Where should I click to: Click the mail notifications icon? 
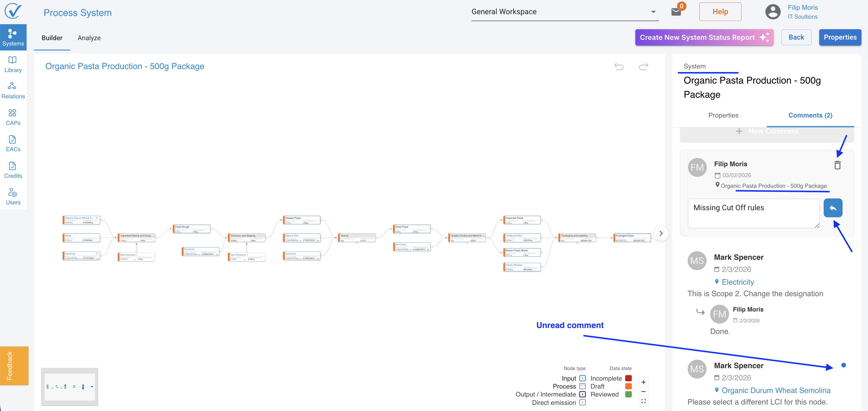coord(676,12)
